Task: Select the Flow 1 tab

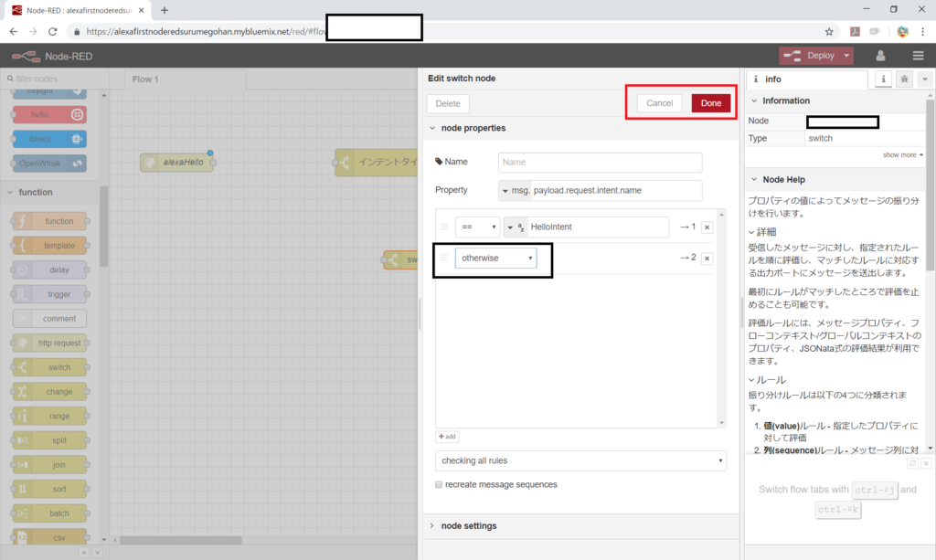Action: pos(185,79)
